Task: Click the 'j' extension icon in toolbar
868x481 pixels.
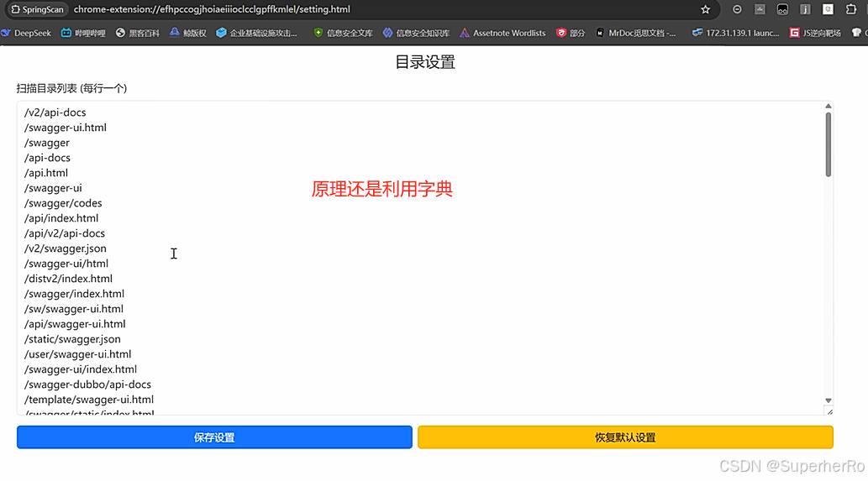Action: pyautogui.click(x=805, y=9)
